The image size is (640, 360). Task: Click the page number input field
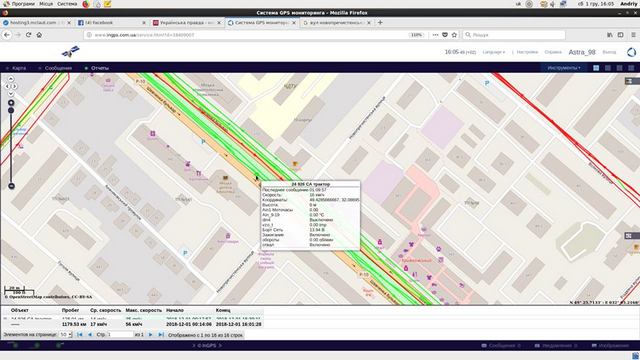120,335
